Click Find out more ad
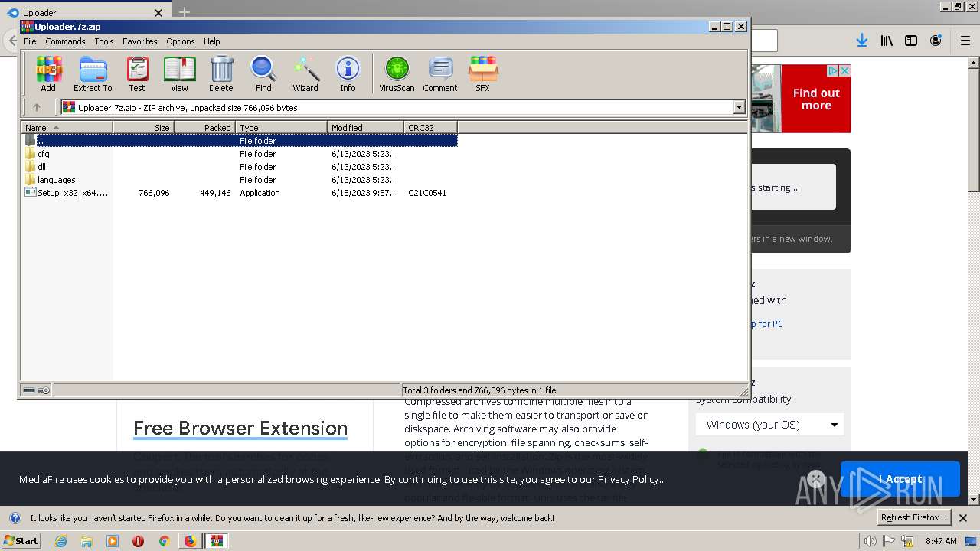Screen dimensions: 980x551 click(x=816, y=99)
